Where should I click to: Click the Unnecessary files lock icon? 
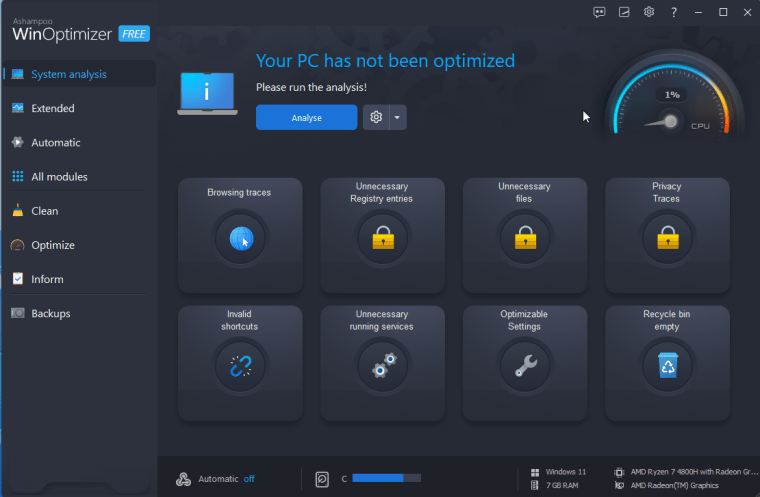coord(525,238)
